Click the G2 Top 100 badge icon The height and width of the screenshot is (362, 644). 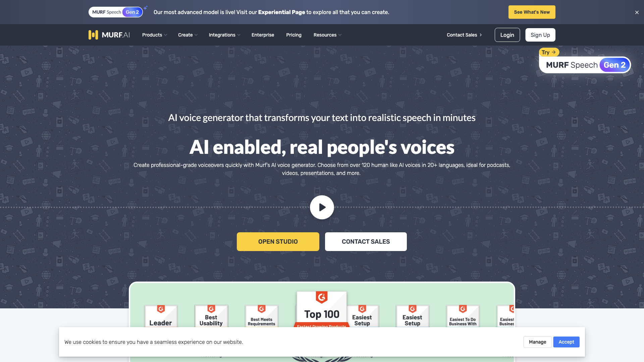pos(322,314)
